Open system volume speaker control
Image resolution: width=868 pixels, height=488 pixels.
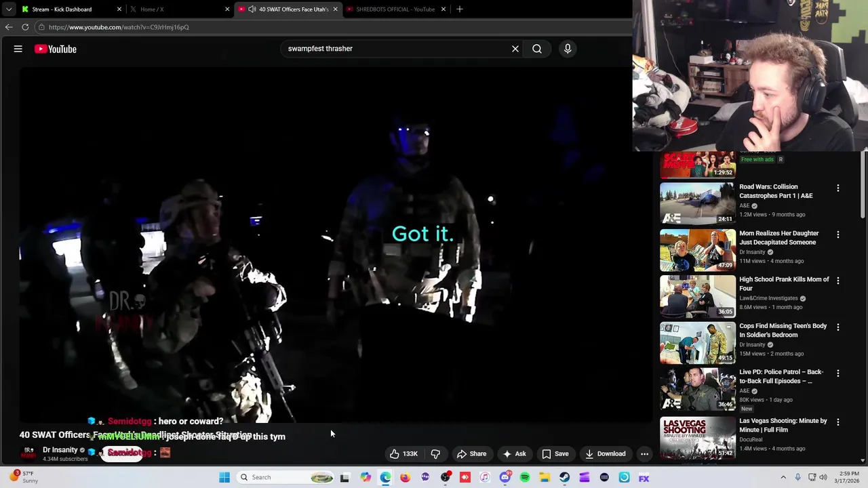coord(823,477)
